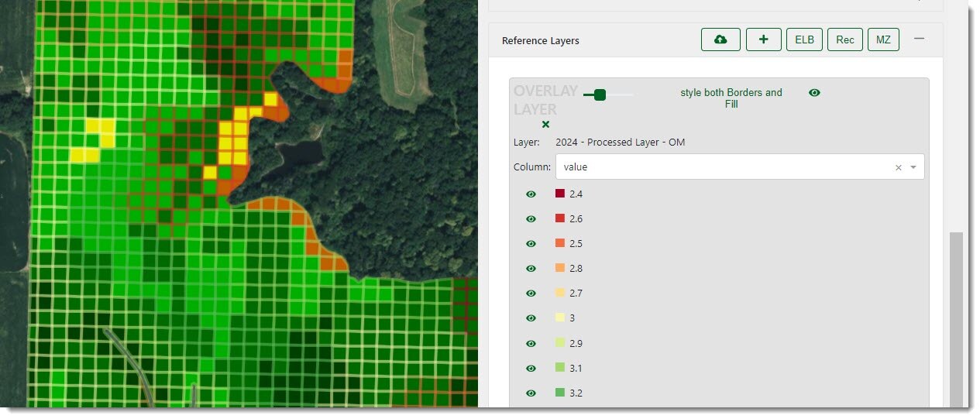The width and height of the screenshot is (980, 419).
Task: Toggle eye icon for value 2.8
Action: (531, 269)
